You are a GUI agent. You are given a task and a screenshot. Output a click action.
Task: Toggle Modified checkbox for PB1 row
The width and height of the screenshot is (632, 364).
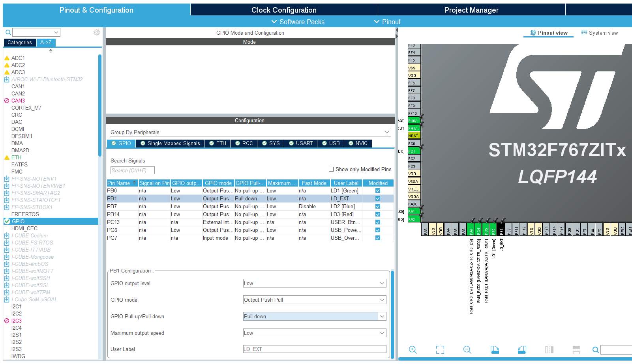(378, 198)
